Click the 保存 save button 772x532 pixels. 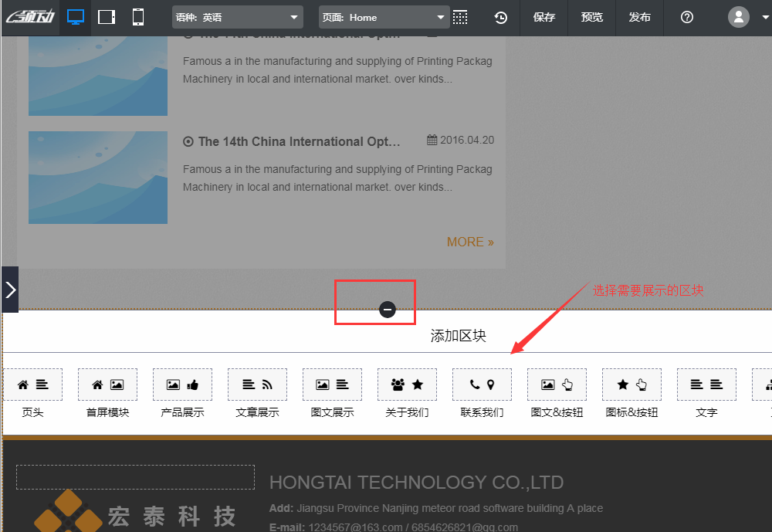pos(544,17)
